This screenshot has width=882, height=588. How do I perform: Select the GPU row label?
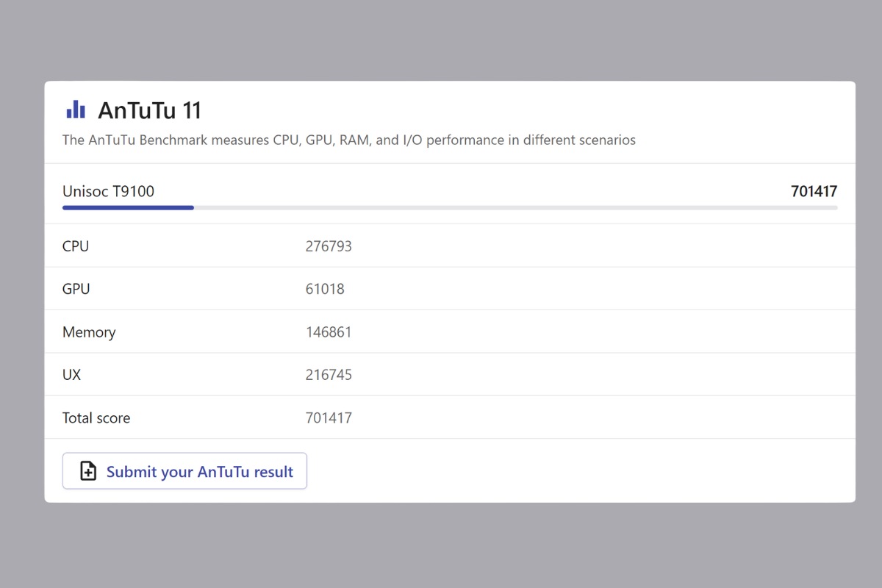[x=76, y=289]
